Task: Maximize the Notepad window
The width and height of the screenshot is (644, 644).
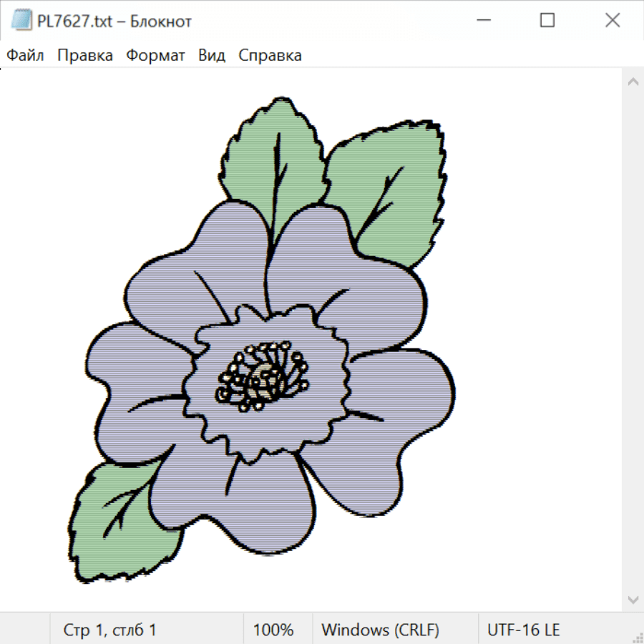Action: 547,21
